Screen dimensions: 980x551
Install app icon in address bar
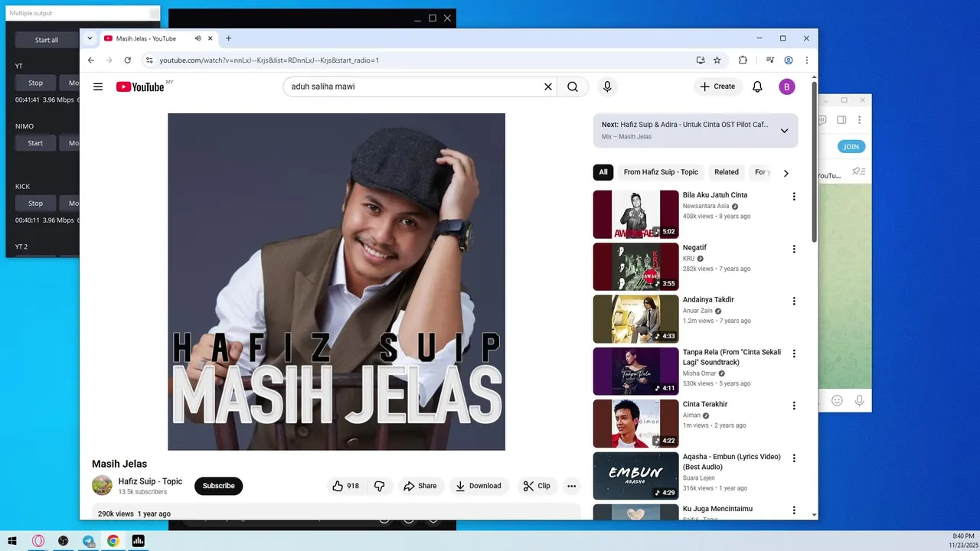point(701,60)
